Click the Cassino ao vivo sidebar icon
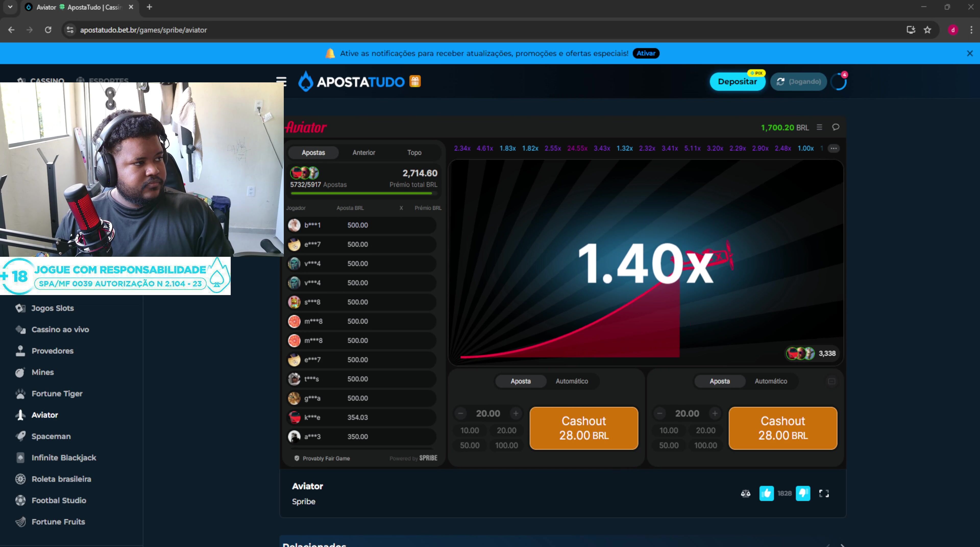Viewport: 980px width, 547px height. 20,329
